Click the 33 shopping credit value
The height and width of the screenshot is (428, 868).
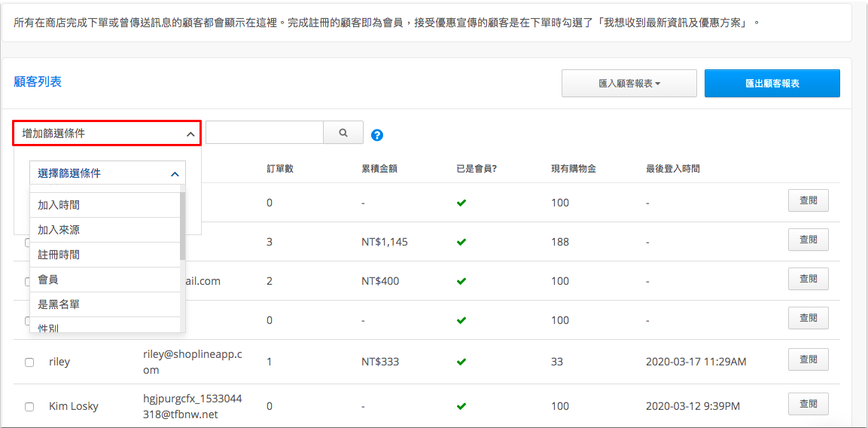click(557, 362)
